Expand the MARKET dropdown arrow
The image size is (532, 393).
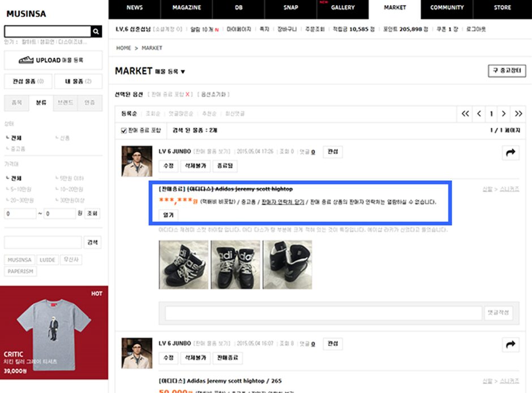click(183, 72)
